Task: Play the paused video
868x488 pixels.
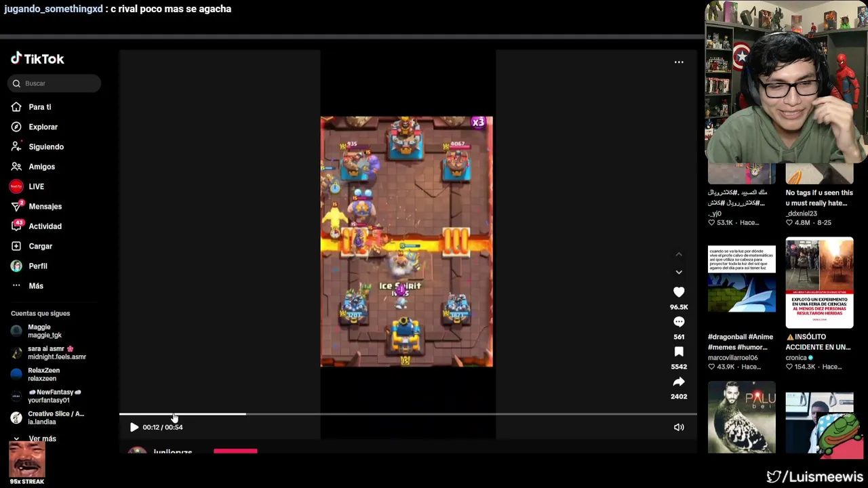Action: (x=134, y=427)
